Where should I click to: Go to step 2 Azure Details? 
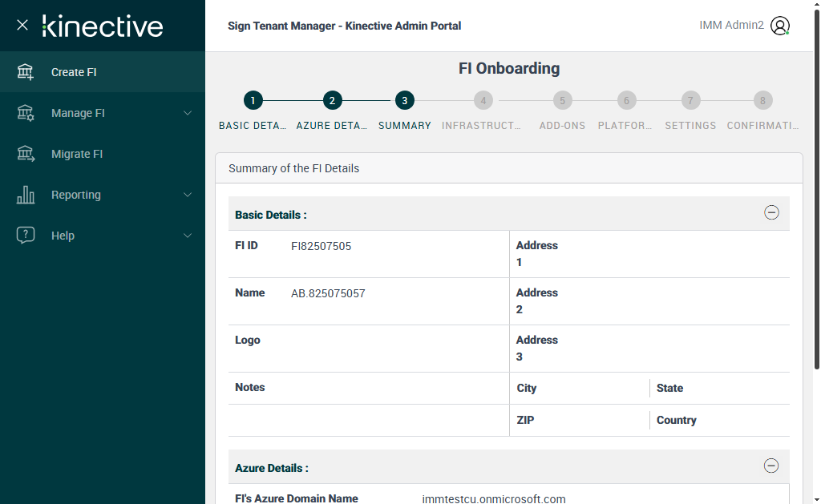[x=331, y=101]
